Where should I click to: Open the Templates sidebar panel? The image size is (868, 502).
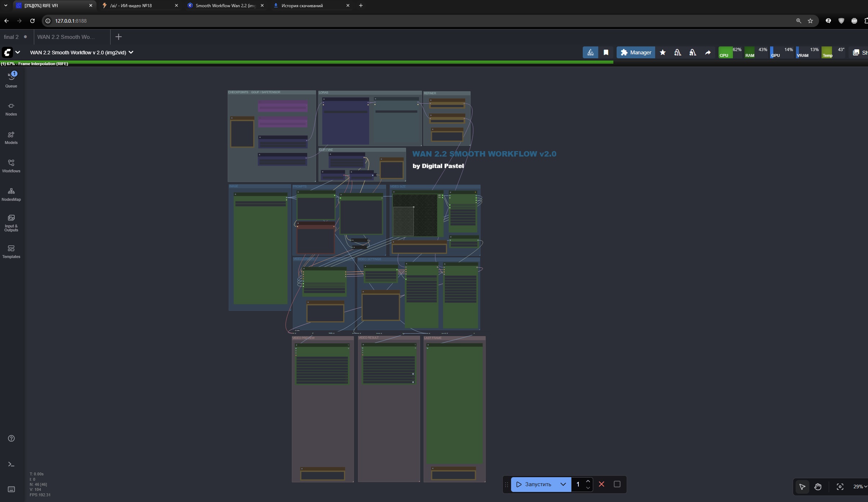11,251
